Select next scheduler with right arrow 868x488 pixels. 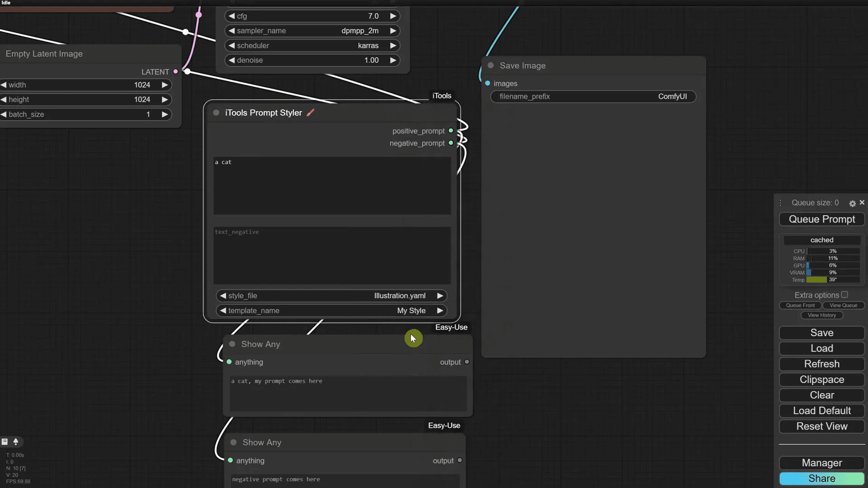(393, 46)
